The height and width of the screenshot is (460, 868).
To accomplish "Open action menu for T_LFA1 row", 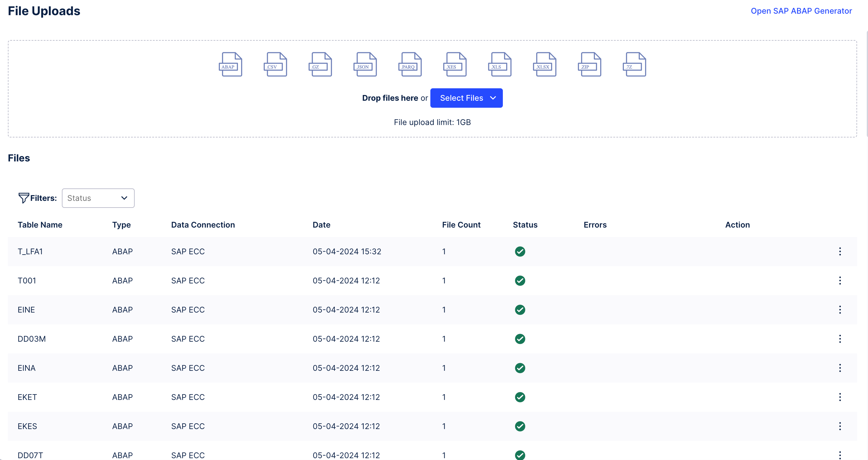I will click(x=840, y=252).
